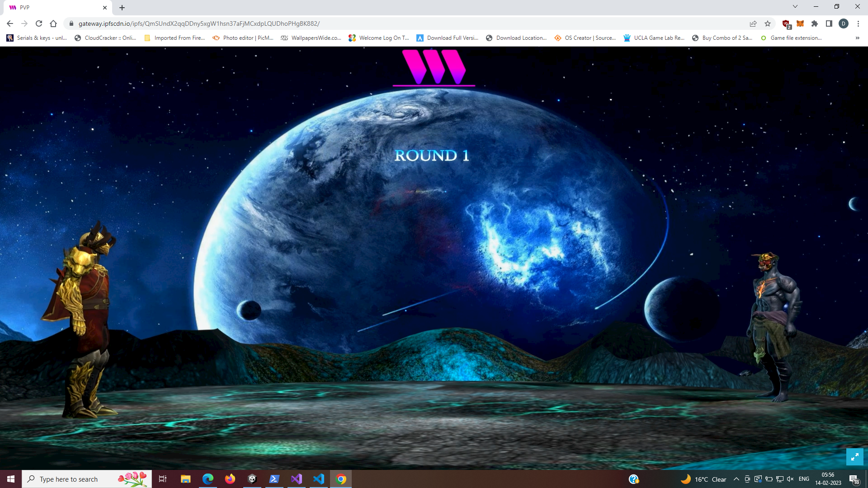Reload the page with the refresh icon
Image resolution: width=868 pixels, height=488 pixels.
pos(39,23)
